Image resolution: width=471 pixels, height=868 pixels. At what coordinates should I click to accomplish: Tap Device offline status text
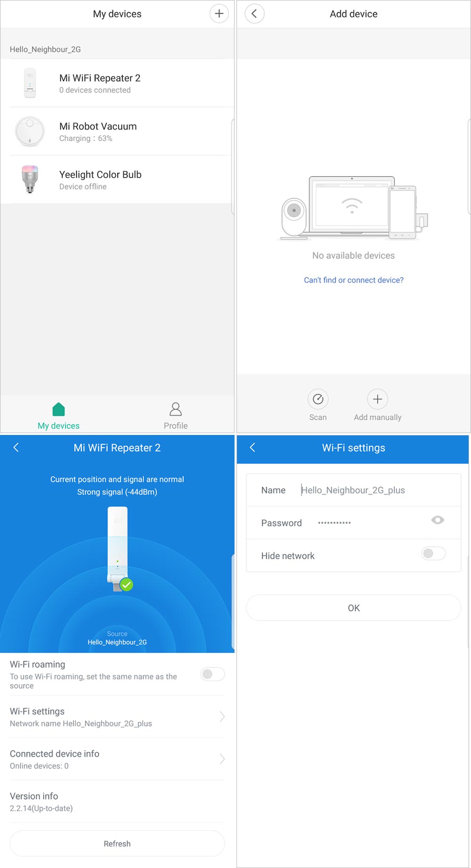(83, 187)
